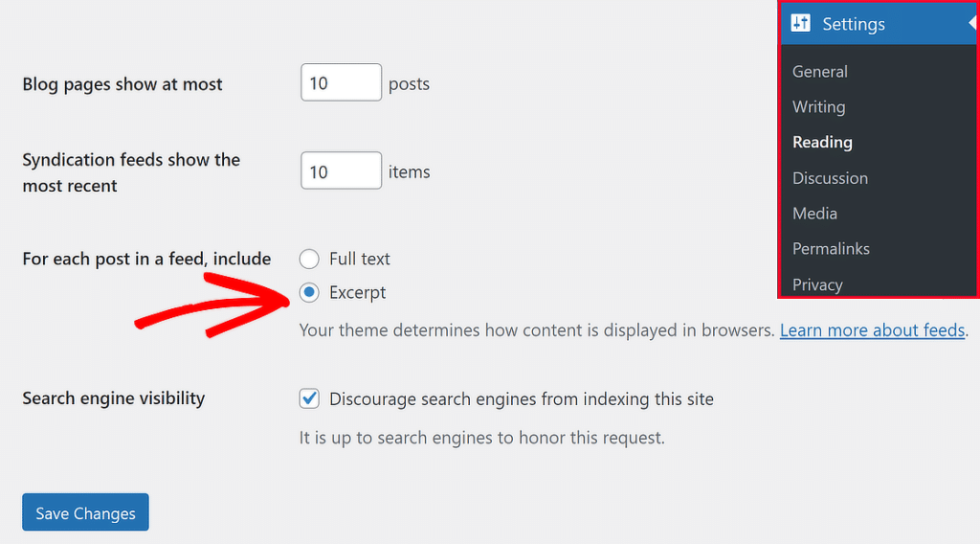The image size is (980, 544).
Task: Select Reading settings submenu item
Action: (x=822, y=142)
